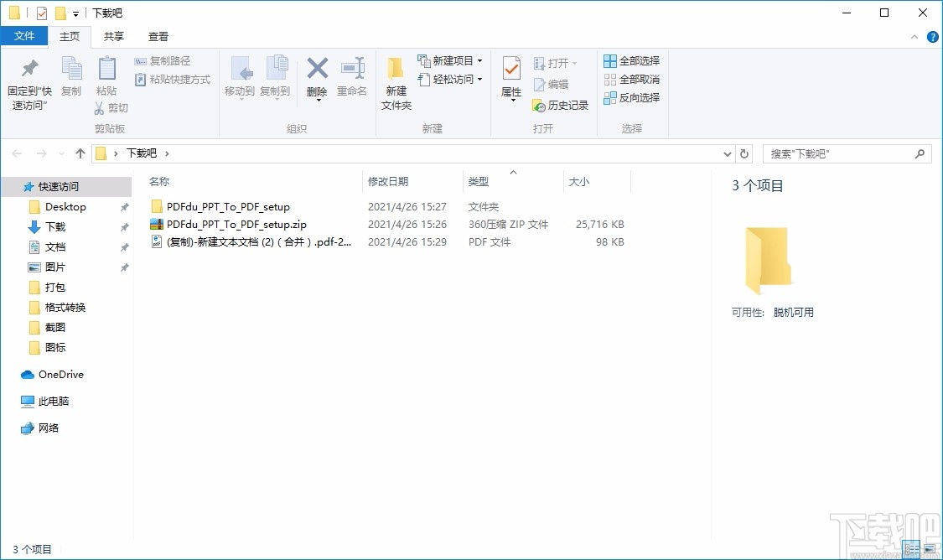The height and width of the screenshot is (560, 943).
Task: Switch to large icons view in status bar
Action: 930,550
